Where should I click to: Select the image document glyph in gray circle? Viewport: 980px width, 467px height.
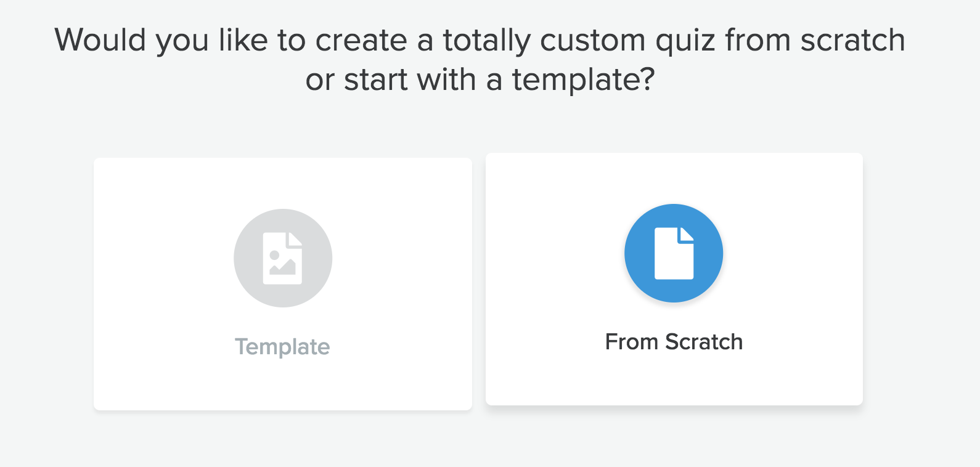(x=283, y=258)
